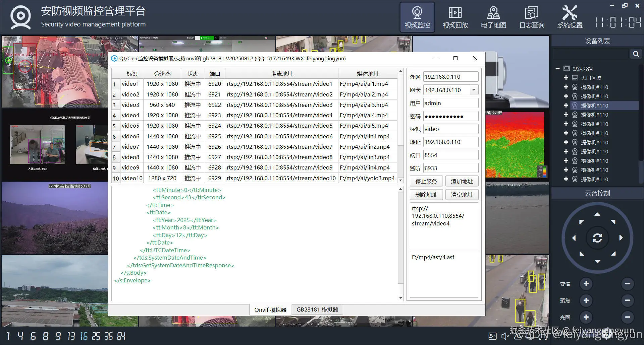Go to 日志查询 log query
Screen dimensions: 644x345
point(532,17)
